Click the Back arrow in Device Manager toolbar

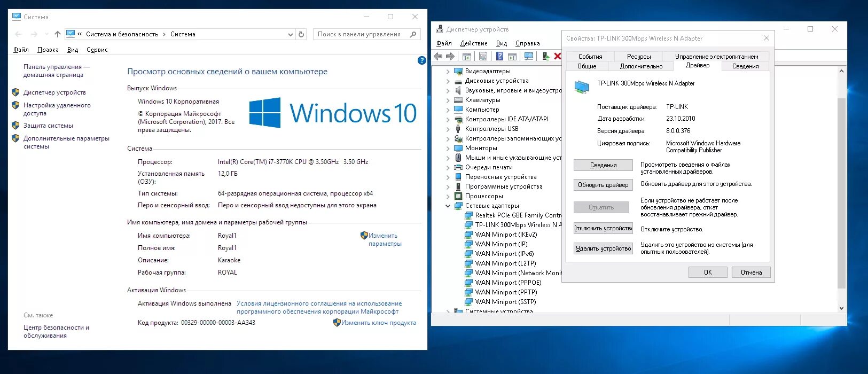pyautogui.click(x=439, y=56)
